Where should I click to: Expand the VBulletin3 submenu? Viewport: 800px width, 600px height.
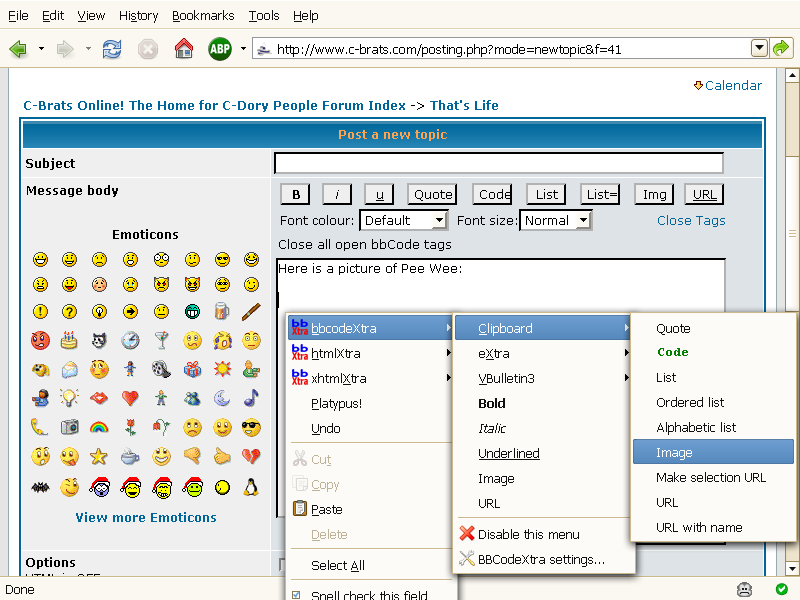tap(543, 378)
